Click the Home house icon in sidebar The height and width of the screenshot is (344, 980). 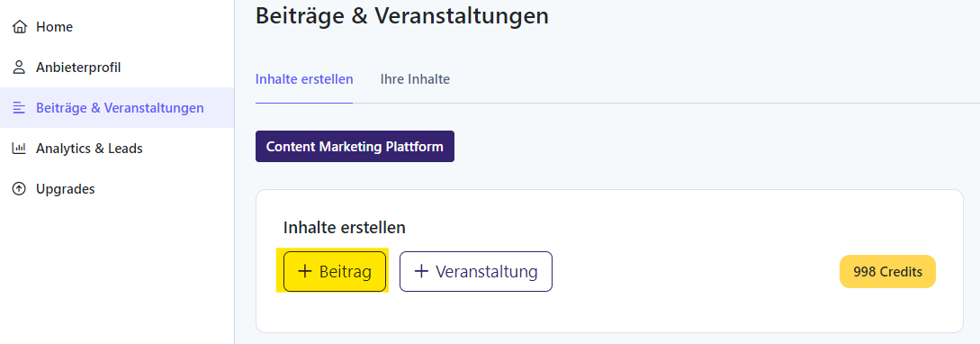tap(20, 27)
